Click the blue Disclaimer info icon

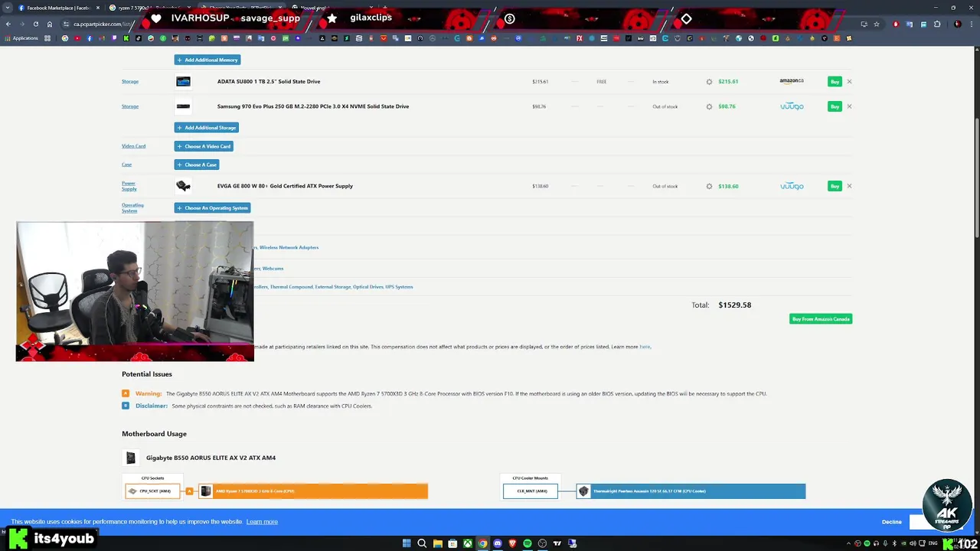pyautogui.click(x=126, y=406)
